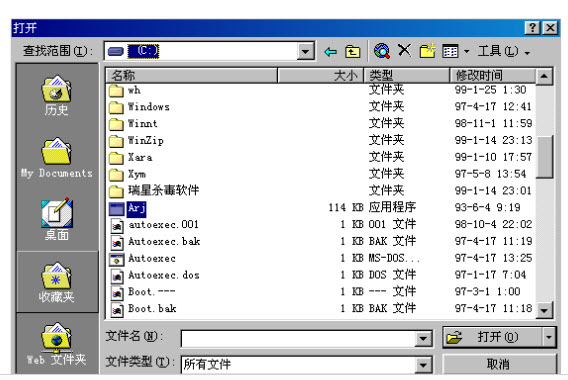The width and height of the screenshot is (568, 380).
Task: Sort by 名称 column header
Action: (192, 75)
